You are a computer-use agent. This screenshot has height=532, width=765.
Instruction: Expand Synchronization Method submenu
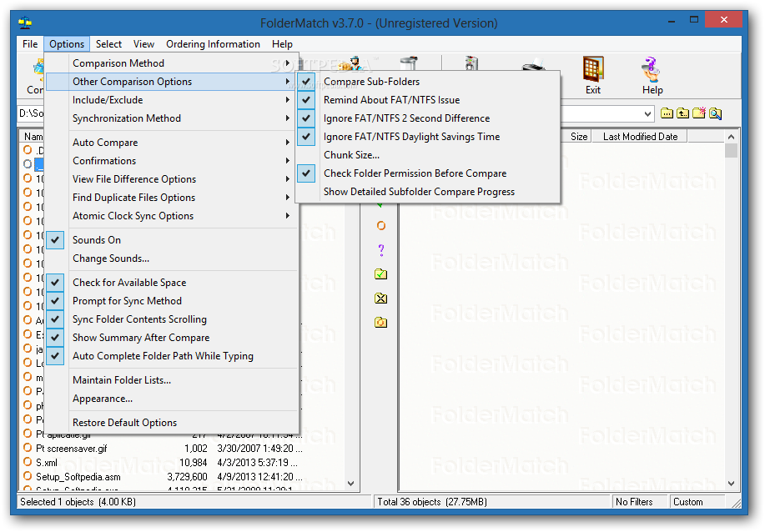click(x=172, y=118)
